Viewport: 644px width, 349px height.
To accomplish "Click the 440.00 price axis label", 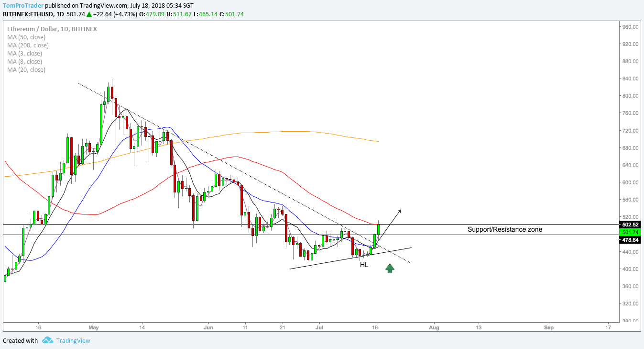I will pos(631,252).
